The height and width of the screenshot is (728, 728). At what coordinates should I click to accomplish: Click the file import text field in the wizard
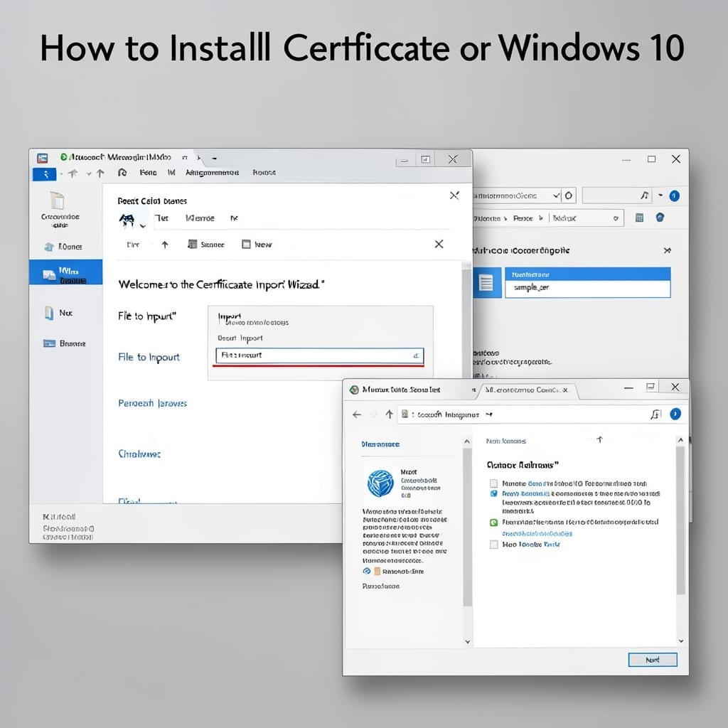coord(319,355)
